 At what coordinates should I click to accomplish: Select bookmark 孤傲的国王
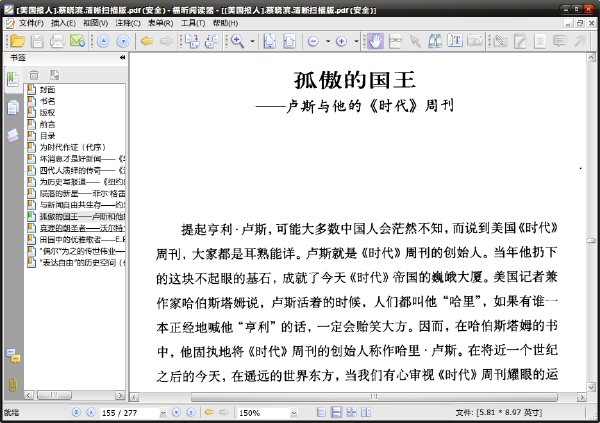click(82, 217)
